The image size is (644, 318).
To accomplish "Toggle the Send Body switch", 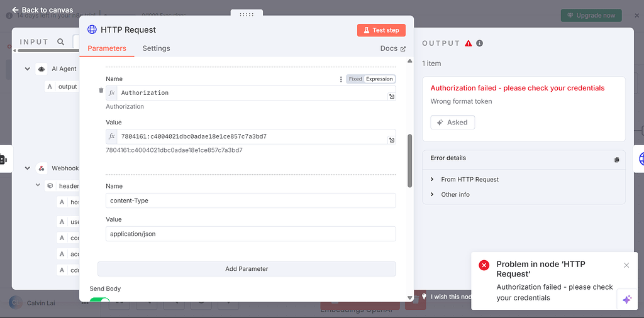I will pos(100,300).
